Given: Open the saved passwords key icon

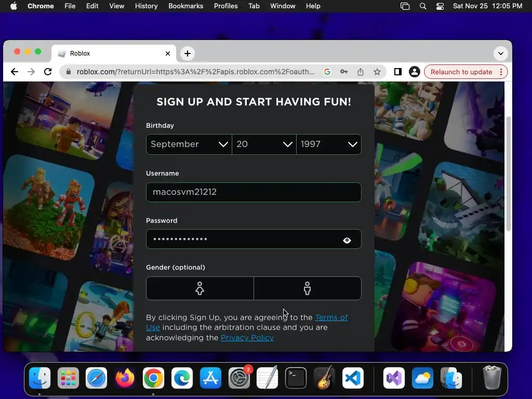Looking at the screenshot, I should click(x=344, y=72).
